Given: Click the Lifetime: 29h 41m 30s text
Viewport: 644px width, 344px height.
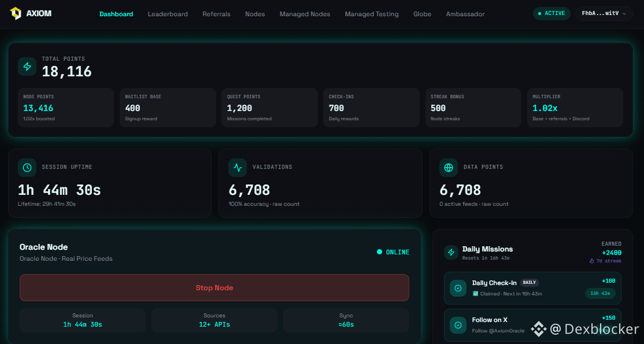Looking at the screenshot, I should click(47, 204).
